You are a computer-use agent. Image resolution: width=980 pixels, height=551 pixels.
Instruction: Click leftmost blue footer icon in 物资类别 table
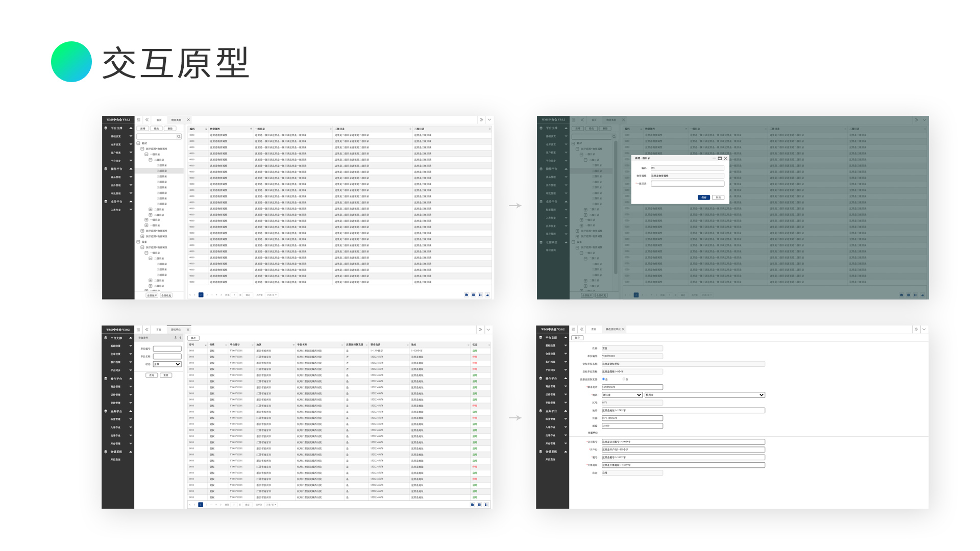pyautogui.click(x=467, y=295)
